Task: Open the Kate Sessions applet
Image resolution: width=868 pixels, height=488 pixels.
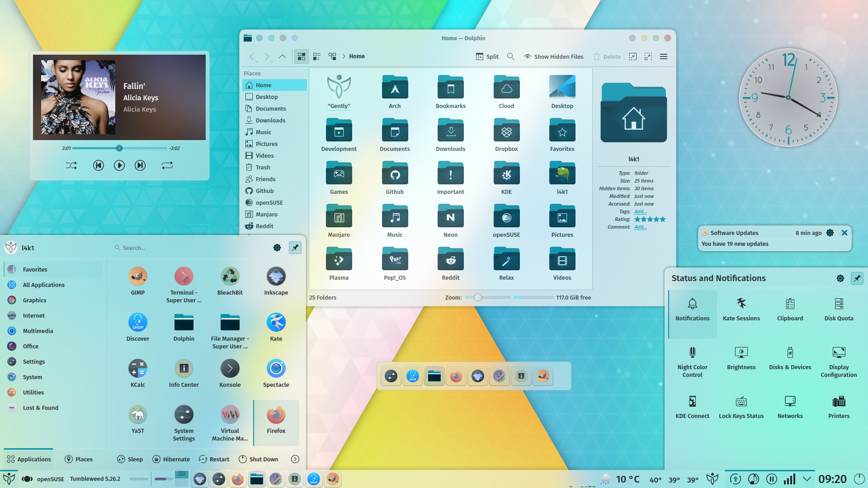Action: tap(741, 310)
